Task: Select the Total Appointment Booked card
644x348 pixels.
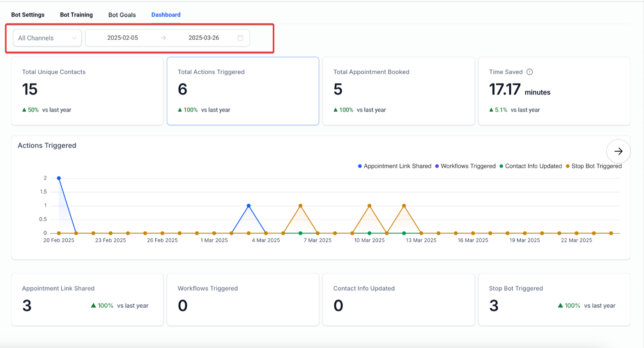Action: point(398,91)
